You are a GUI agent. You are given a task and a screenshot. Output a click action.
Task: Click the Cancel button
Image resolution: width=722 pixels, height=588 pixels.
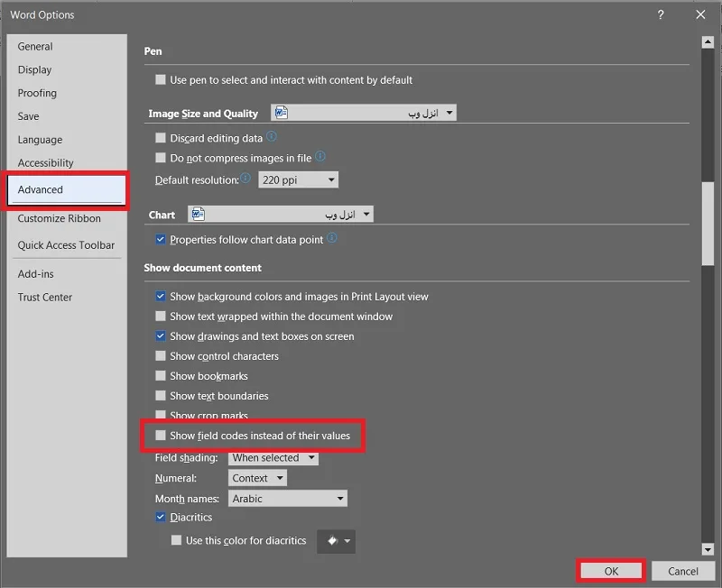pyautogui.click(x=683, y=571)
